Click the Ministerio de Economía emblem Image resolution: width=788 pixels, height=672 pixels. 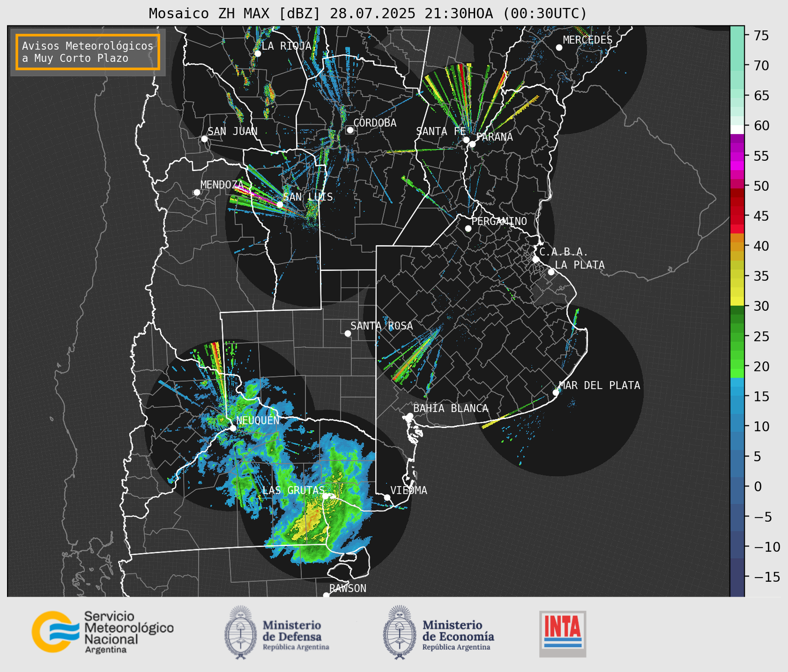[x=399, y=632]
